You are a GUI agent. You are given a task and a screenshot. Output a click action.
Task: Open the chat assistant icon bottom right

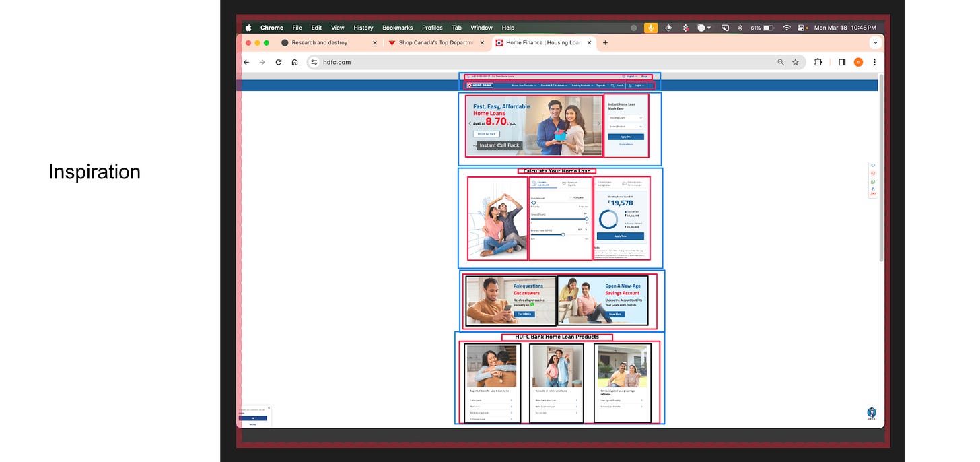[x=872, y=413]
